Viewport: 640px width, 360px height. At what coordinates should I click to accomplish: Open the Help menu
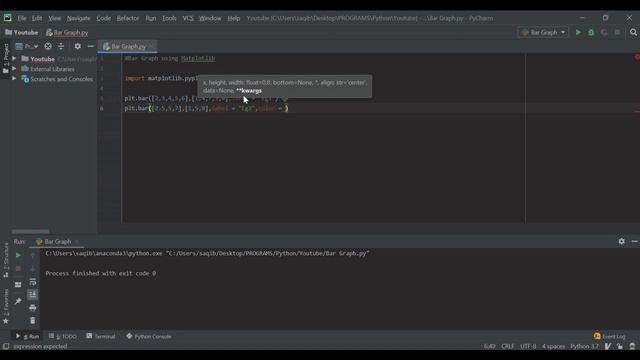pyautogui.click(x=233, y=18)
